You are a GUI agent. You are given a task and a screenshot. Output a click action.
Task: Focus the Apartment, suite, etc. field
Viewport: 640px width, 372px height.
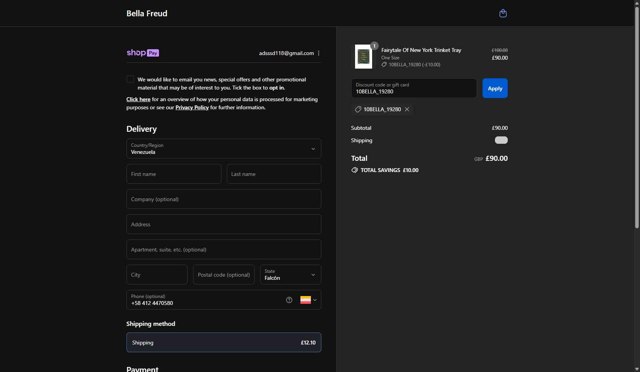pyautogui.click(x=224, y=249)
